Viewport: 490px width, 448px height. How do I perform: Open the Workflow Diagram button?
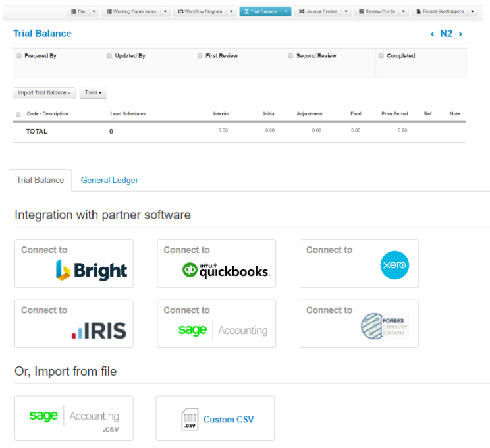tap(200, 11)
